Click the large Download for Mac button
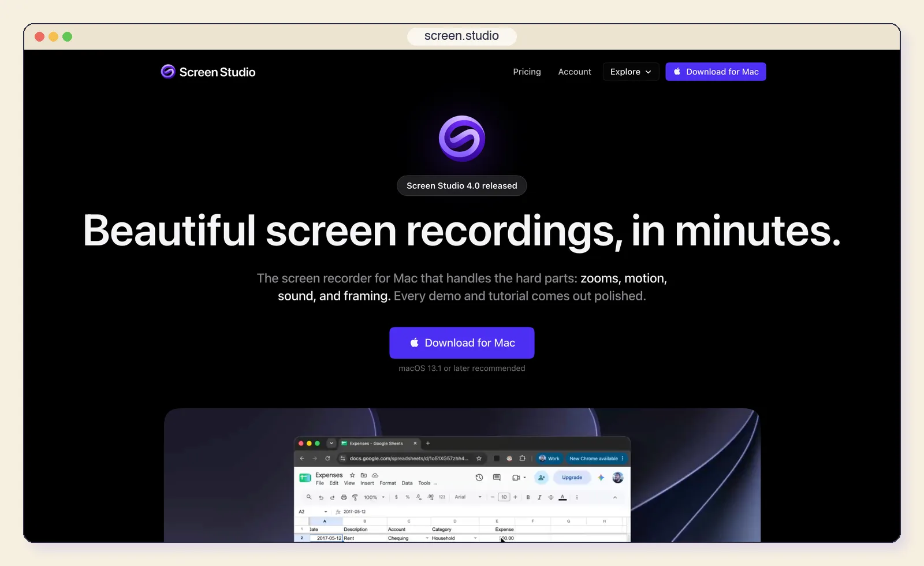This screenshot has height=566, width=924. [462, 343]
